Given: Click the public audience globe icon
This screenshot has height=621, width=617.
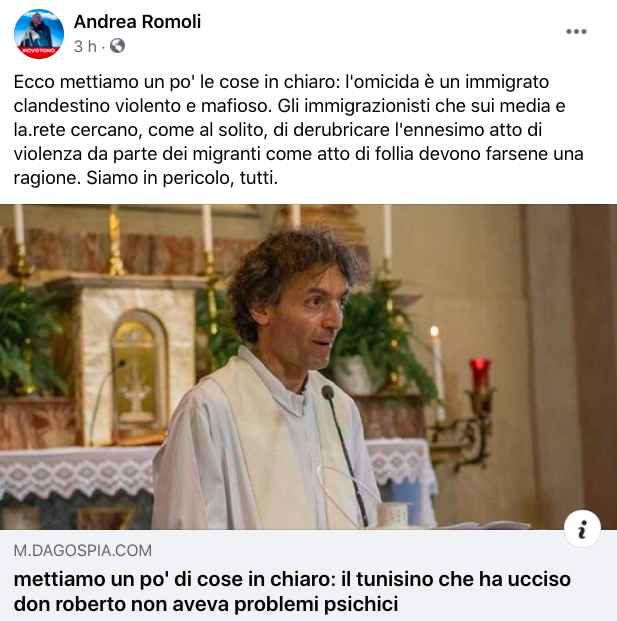Looking at the screenshot, I should 118,46.
